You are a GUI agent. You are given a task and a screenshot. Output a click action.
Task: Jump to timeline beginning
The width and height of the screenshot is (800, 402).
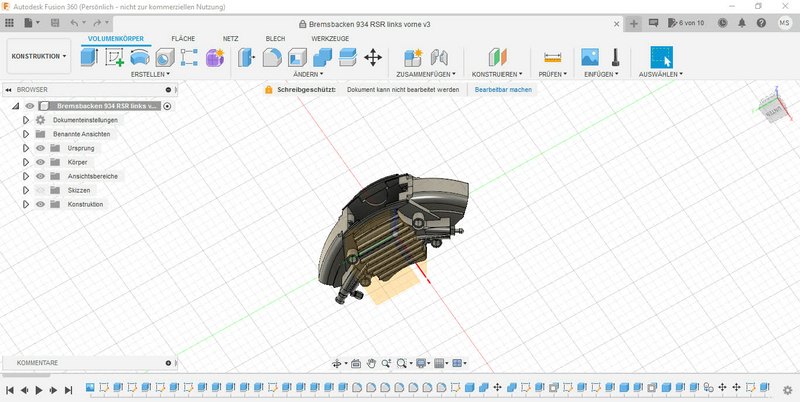pyautogui.click(x=9, y=390)
